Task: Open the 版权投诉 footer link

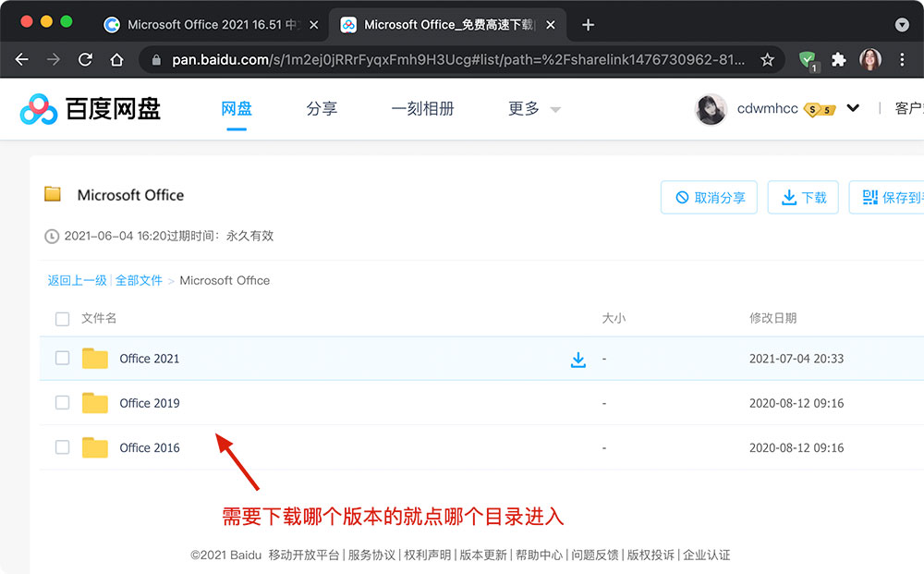Action: (650, 556)
